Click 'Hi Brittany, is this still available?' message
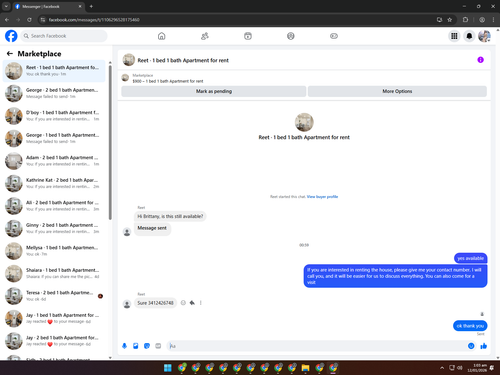Screen dimensions: 500x375 170,216
